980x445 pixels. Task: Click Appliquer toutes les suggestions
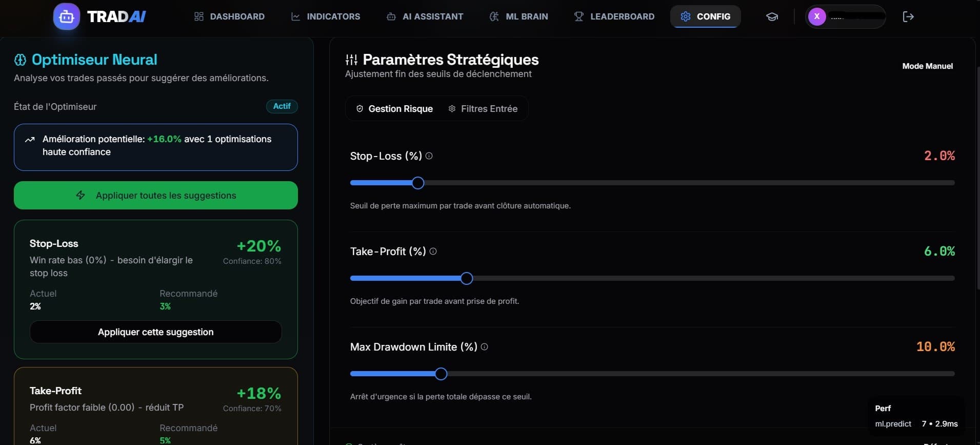(x=155, y=195)
